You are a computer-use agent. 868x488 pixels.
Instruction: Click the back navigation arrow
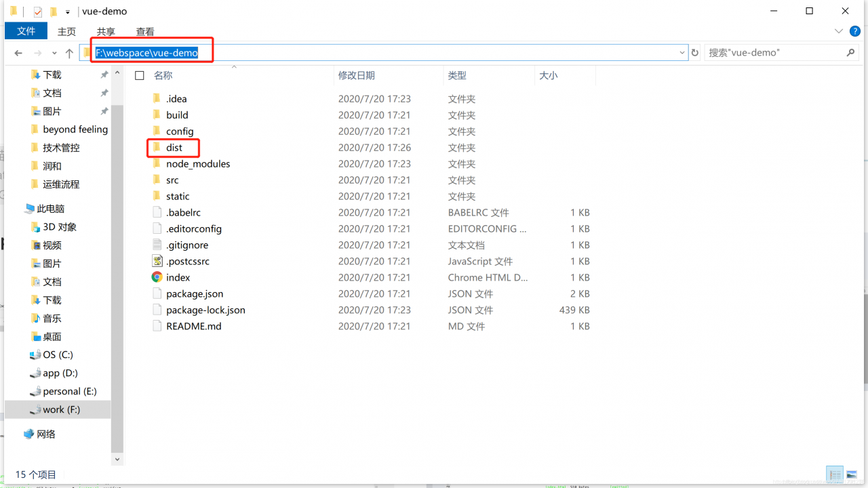[x=18, y=53]
